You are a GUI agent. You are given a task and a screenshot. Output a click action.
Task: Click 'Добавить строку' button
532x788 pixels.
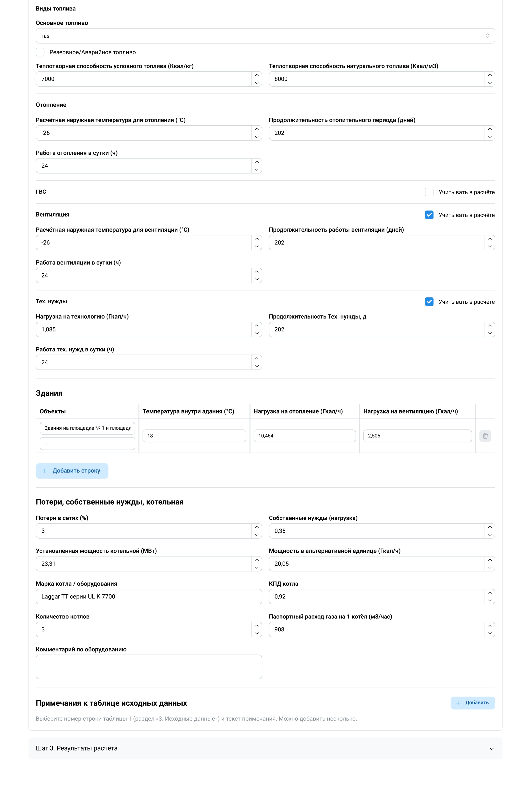(72, 471)
